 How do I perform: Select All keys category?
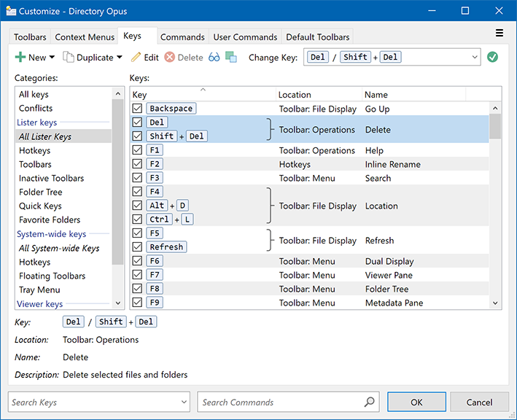point(63,94)
